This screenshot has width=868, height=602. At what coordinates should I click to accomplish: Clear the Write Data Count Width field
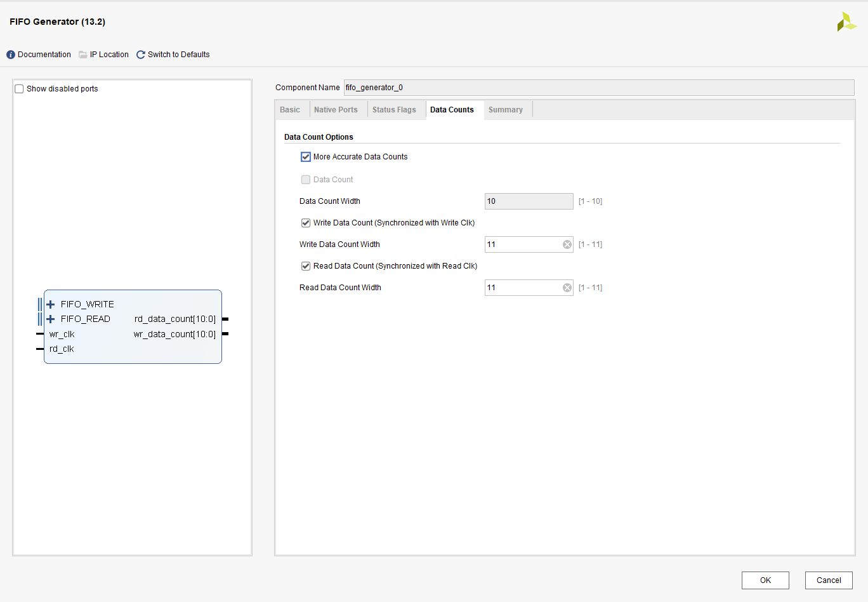click(x=567, y=244)
